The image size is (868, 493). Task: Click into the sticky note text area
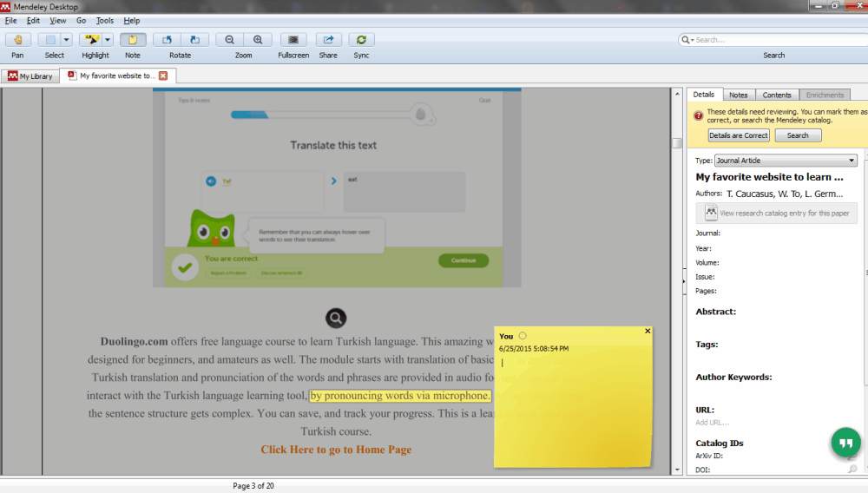tap(572, 410)
